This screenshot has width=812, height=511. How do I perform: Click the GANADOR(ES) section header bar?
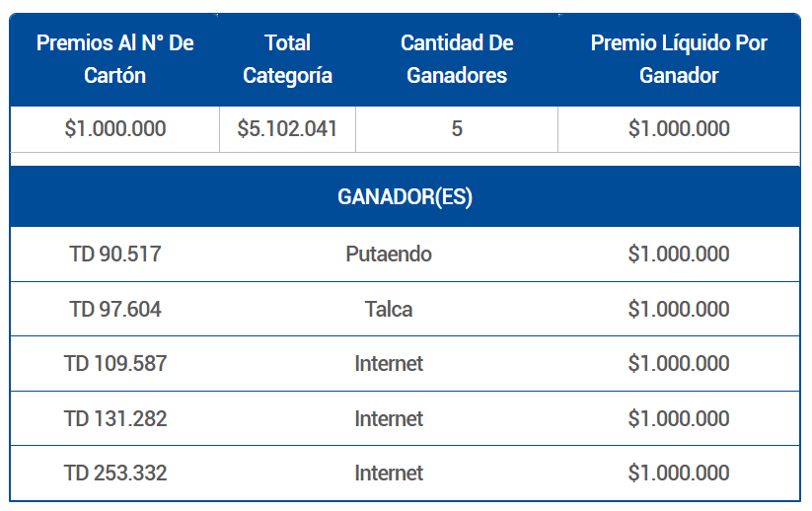tap(405, 197)
